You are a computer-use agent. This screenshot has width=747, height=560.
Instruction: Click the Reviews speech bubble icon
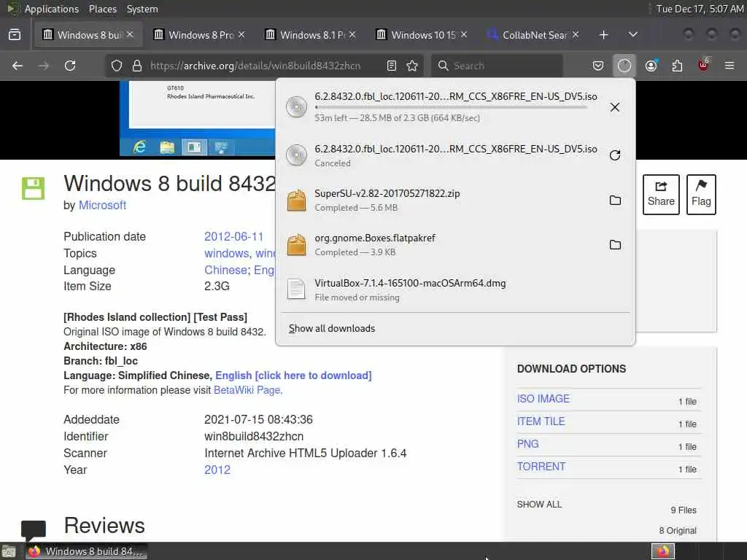[34, 530]
